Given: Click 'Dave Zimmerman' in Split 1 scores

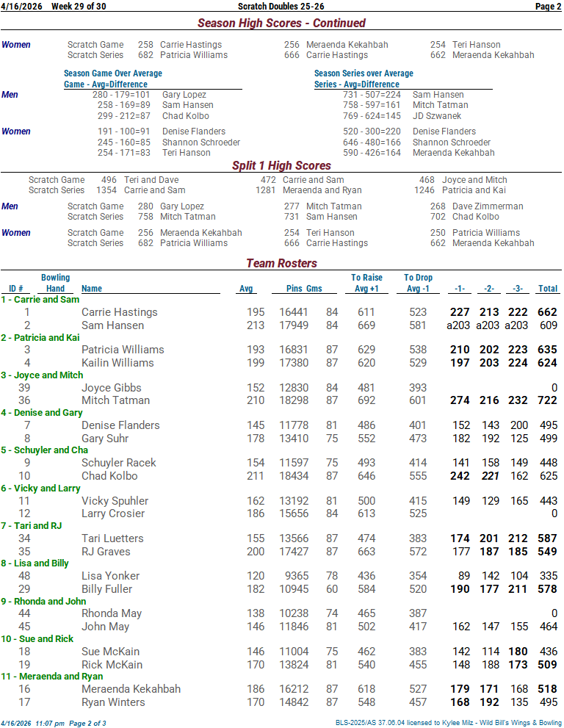Looking at the screenshot, I should (x=488, y=206).
